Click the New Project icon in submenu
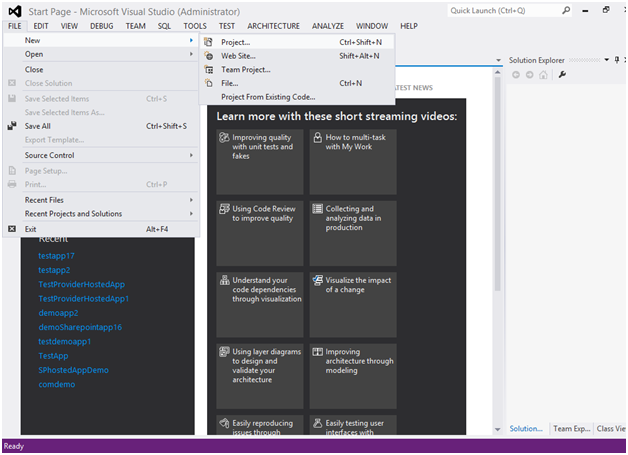Image resolution: width=628 pixels, height=455 pixels. [209, 42]
